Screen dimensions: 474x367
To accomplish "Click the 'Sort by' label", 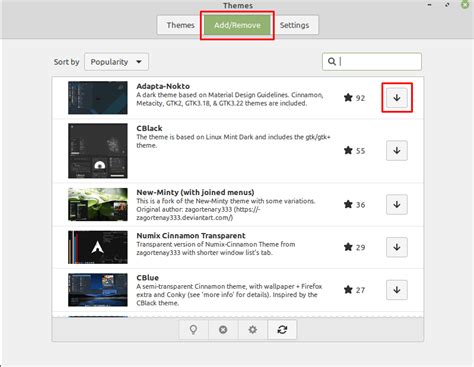I will (x=67, y=62).
